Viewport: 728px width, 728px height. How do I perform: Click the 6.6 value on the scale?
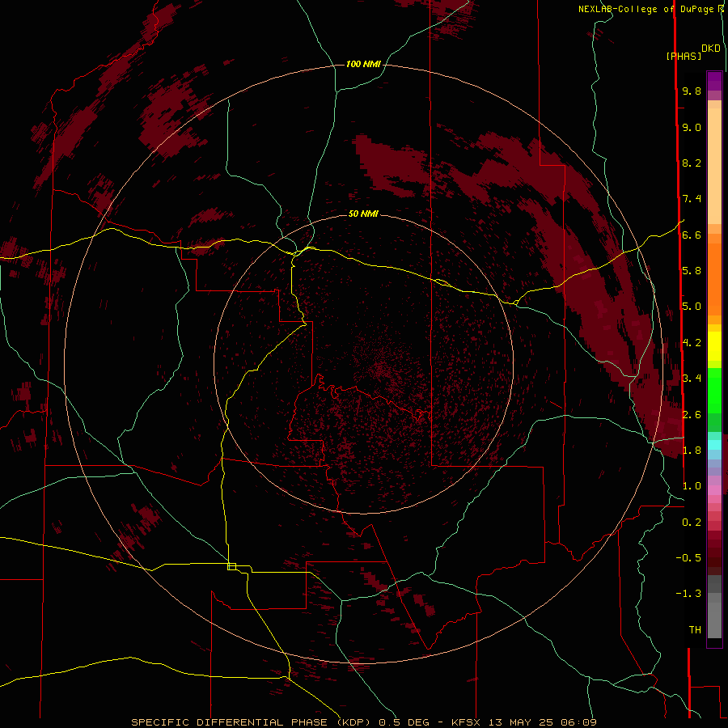(x=692, y=235)
